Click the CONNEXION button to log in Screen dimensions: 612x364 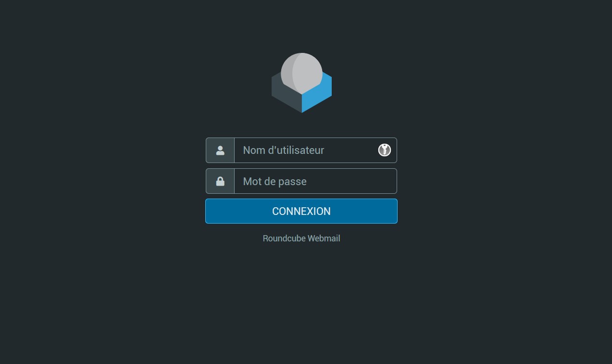click(x=301, y=211)
